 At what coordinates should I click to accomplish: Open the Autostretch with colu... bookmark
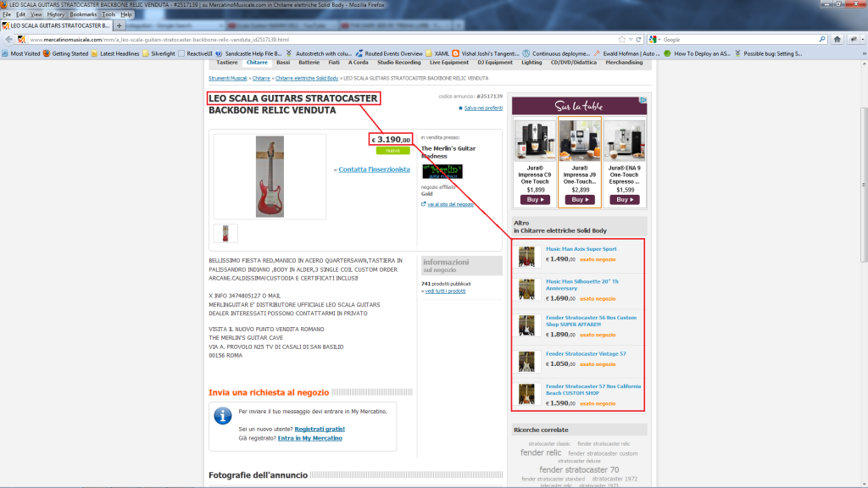pyautogui.click(x=320, y=53)
